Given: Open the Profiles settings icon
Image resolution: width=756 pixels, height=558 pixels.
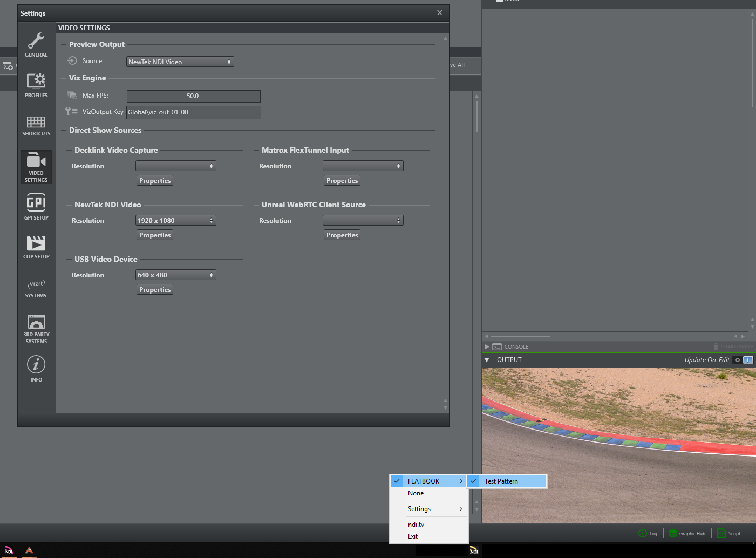Looking at the screenshot, I should (x=36, y=85).
